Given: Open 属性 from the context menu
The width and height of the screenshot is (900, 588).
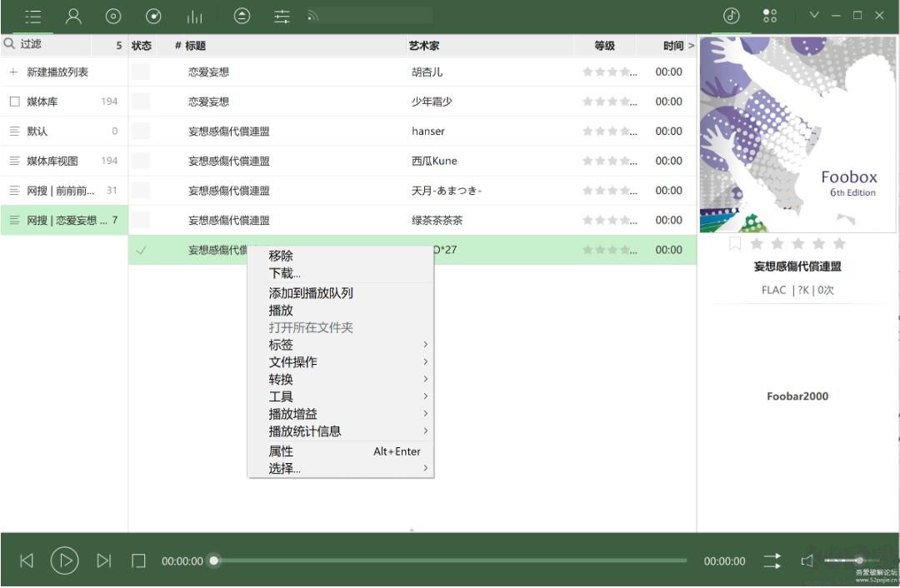Looking at the screenshot, I should pyautogui.click(x=280, y=451).
